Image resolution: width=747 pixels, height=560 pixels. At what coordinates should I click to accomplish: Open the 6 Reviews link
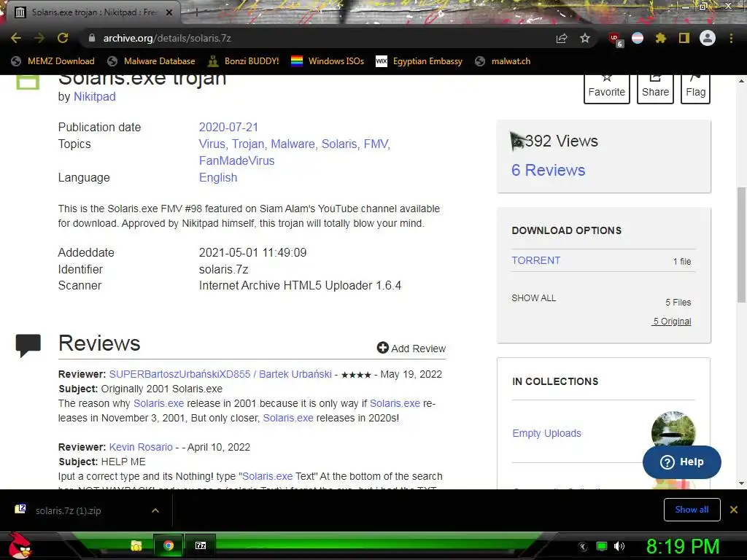548,170
